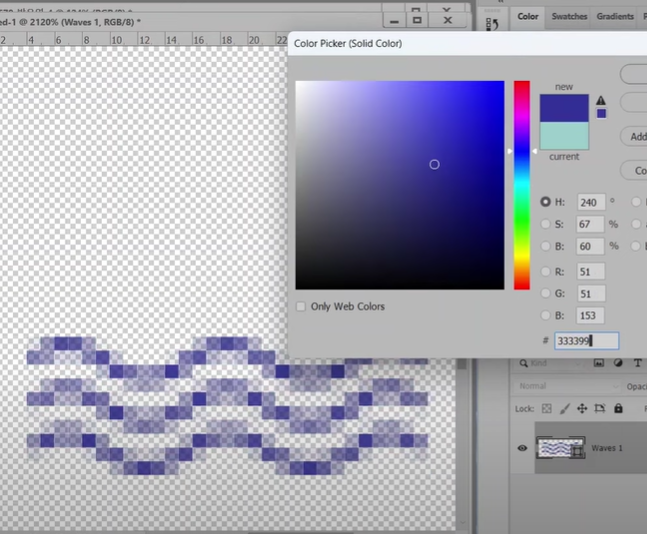Open the Kind layer filter dropdown
This screenshot has width=647, height=534.
click(551, 363)
